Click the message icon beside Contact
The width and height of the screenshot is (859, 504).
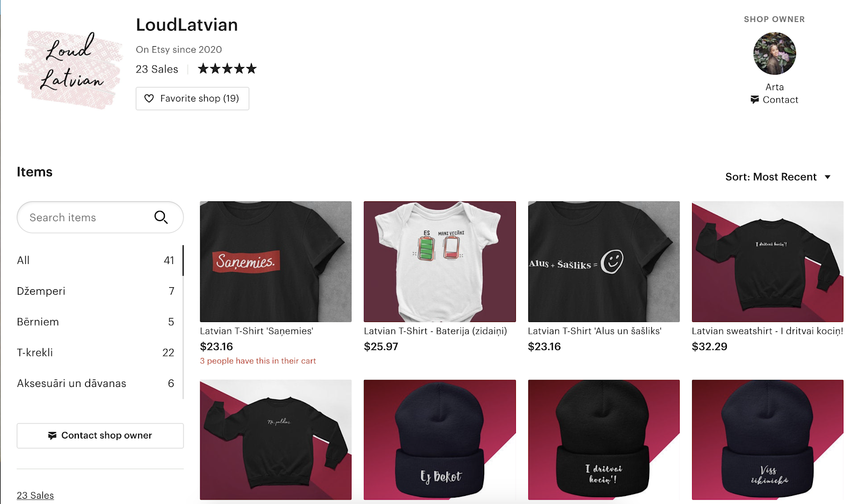(755, 100)
